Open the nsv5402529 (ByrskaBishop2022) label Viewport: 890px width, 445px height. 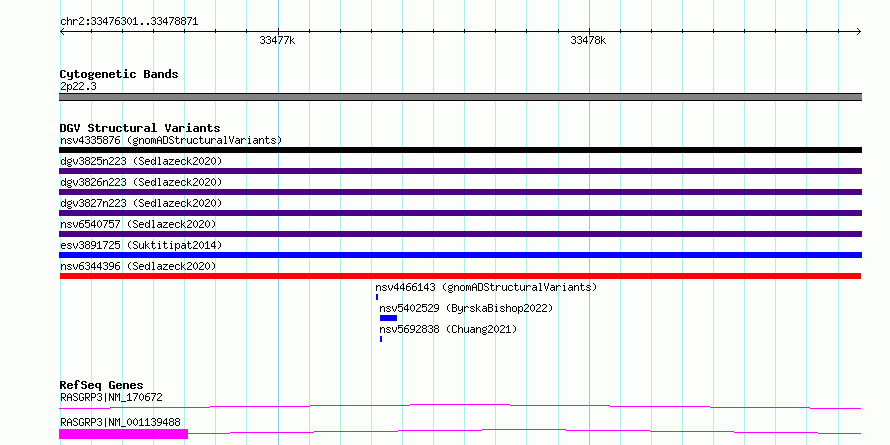(466, 308)
